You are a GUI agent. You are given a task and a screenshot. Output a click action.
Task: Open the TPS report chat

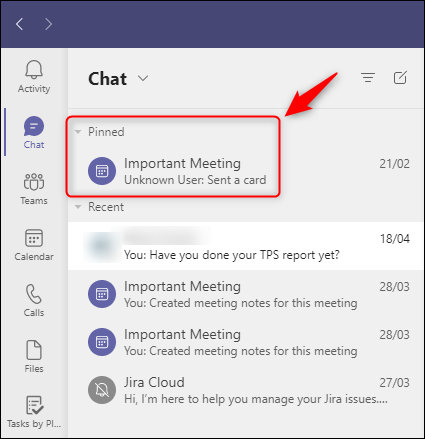point(246,246)
